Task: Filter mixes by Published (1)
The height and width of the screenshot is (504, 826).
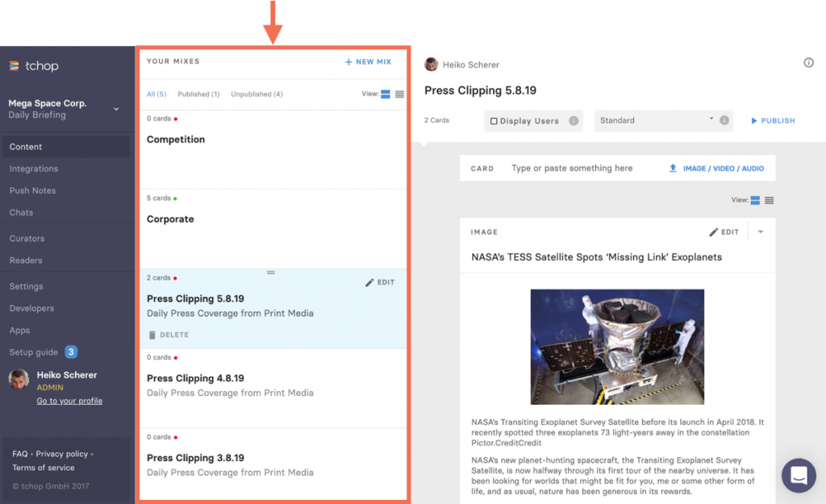Action: point(198,94)
